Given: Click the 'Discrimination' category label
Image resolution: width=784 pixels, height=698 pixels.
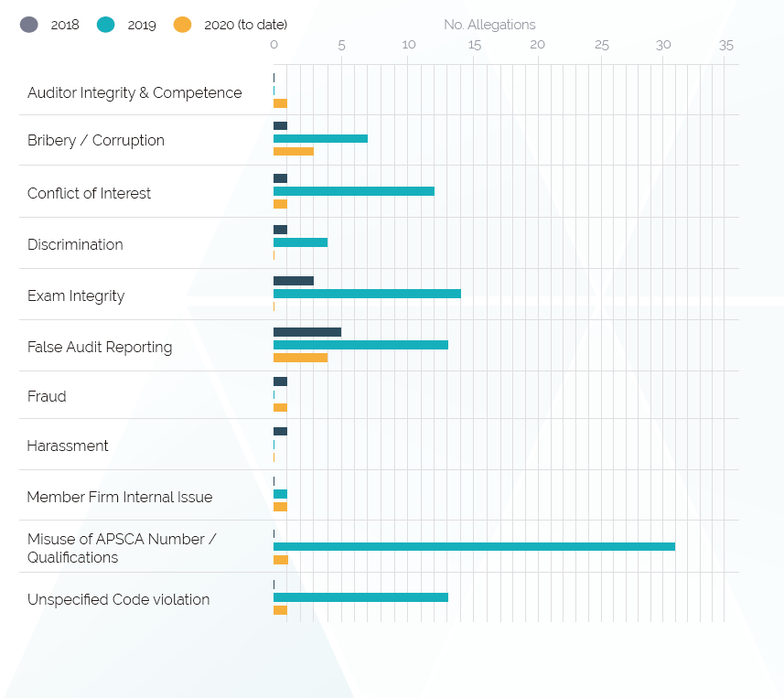Looking at the screenshot, I should (x=75, y=244).
